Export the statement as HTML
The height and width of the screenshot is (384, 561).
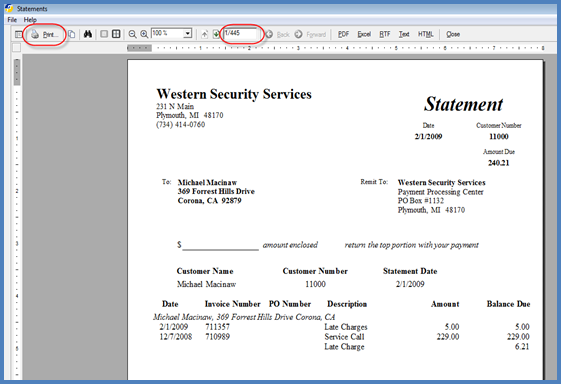(425, 34)
